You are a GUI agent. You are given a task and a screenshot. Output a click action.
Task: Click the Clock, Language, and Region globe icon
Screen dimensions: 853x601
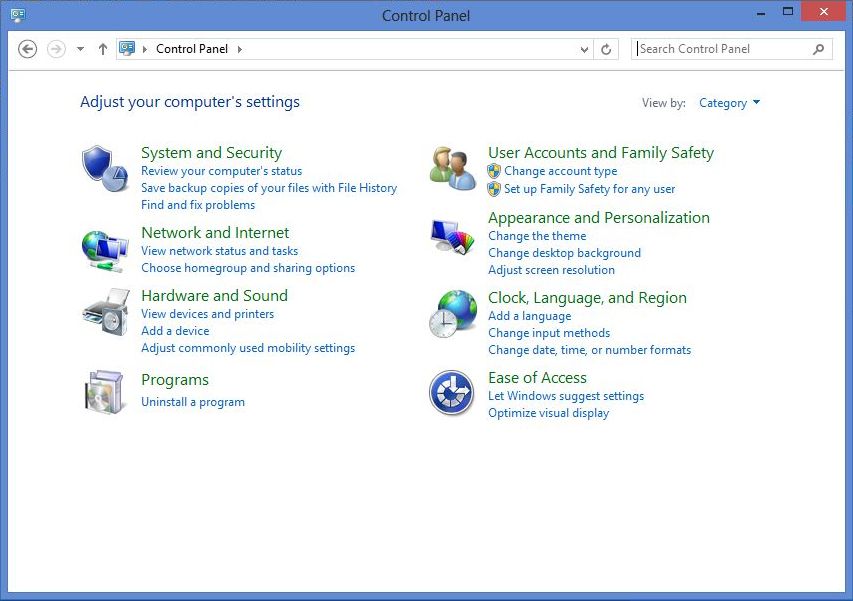[453, 314]
